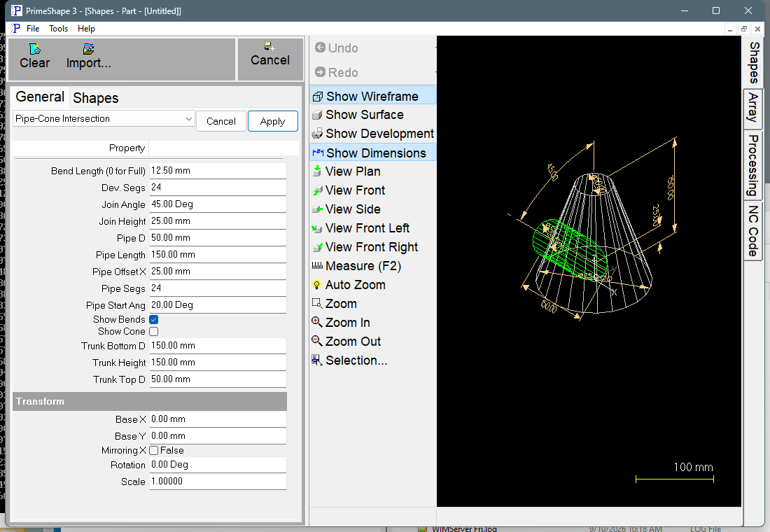Click the Scale value field
The image size is (770, 532).
pyautogui.click(x=218, y=482)
